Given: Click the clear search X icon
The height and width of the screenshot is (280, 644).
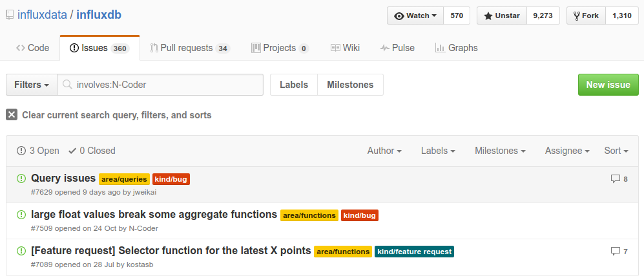Looking at the screenshot, I should point(12,114).
